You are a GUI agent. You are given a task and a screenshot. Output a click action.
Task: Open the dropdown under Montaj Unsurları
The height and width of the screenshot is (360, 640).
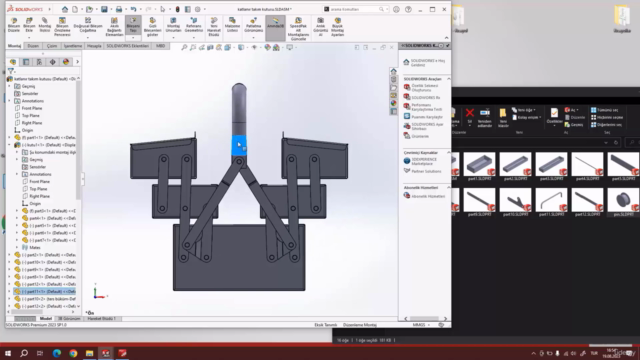(x=173, y=38)
